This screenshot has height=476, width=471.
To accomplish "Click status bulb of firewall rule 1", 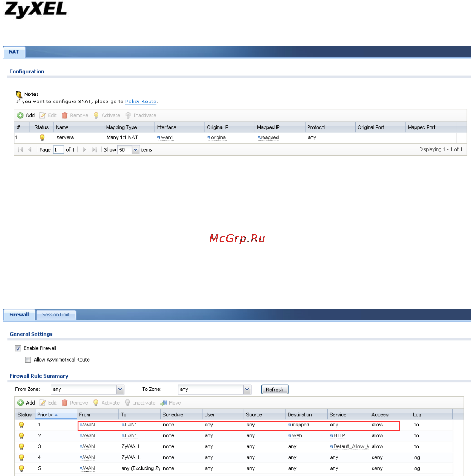I will 21,425.
